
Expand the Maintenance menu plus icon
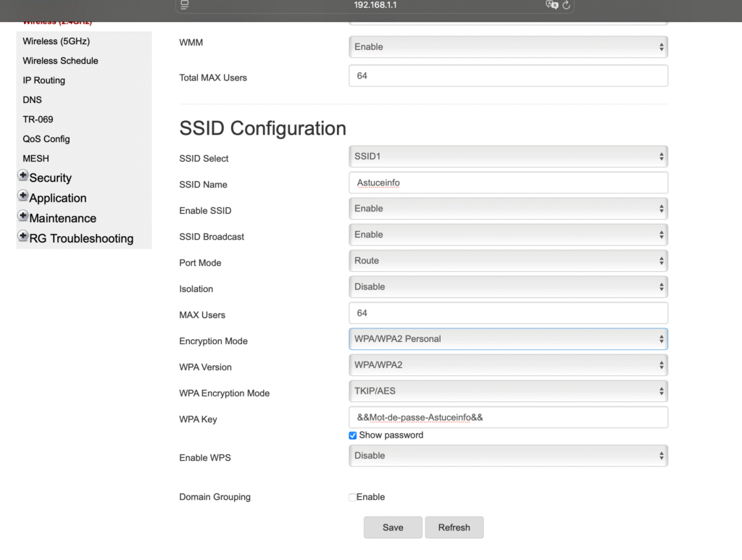pos(22,216)
